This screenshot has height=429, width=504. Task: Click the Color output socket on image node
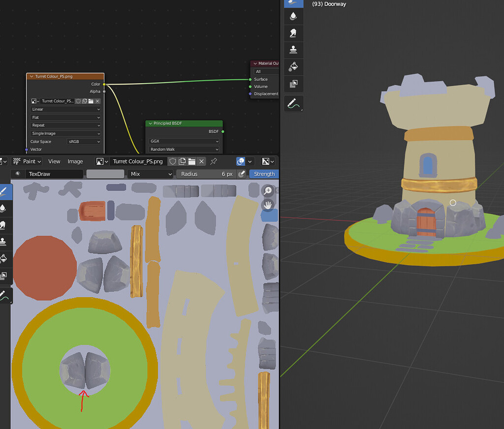[x=104, y=84]
